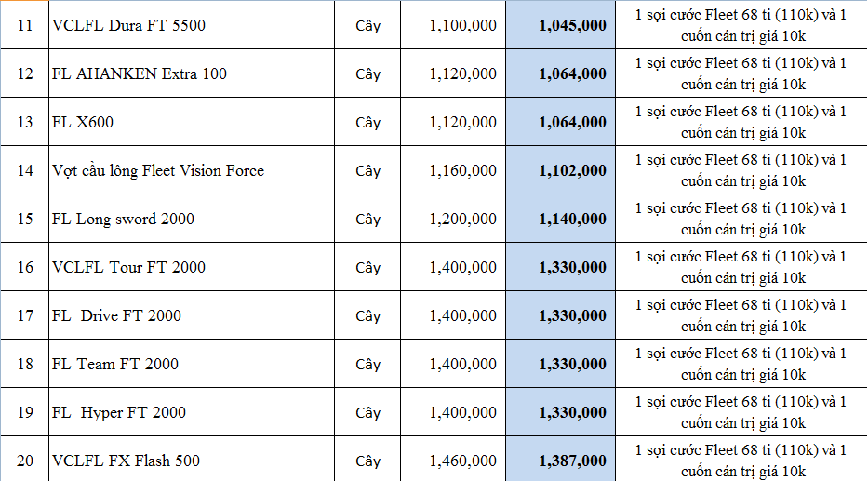Click the row number 20 cell
Viewport: 868px width, 481px height.
click(25, 461)
